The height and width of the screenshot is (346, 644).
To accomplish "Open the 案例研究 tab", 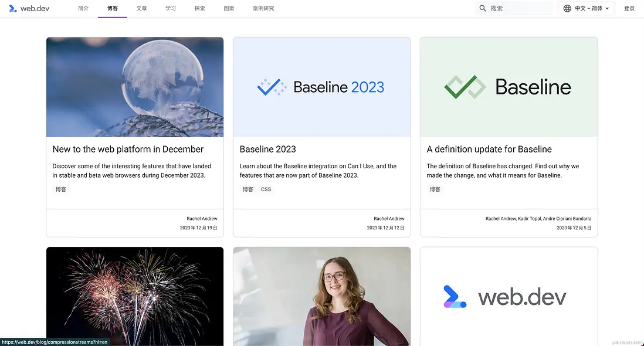I will pos(263,8).
